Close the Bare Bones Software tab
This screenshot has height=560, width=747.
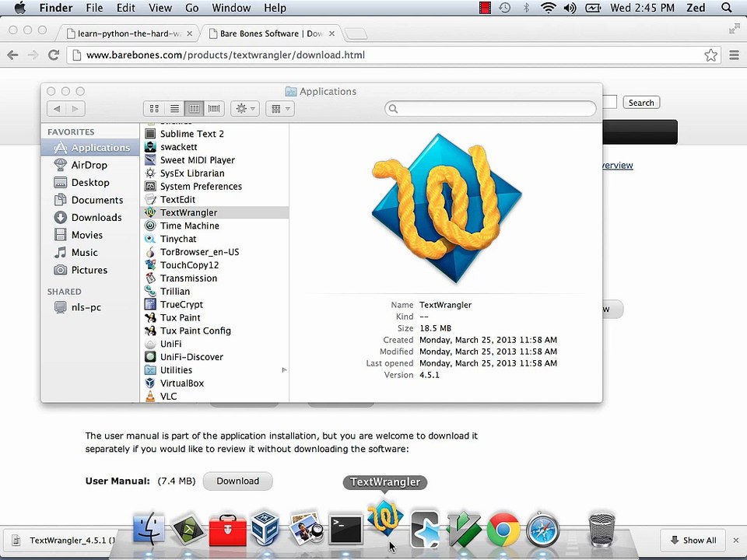point(332,33)
